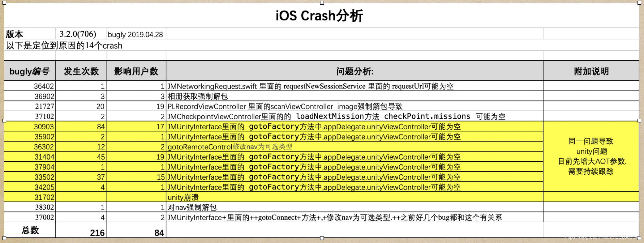Screen dimensions: 644x243
Task: Click affected users 17 in row 30903
Action: [x=136, y=126]
